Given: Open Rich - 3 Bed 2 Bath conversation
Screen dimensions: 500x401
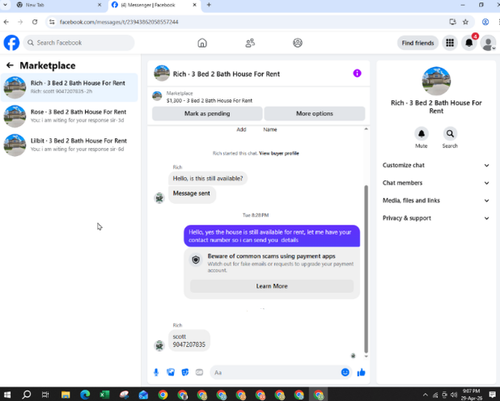Looking at the screenshot, I should [69, 87].
